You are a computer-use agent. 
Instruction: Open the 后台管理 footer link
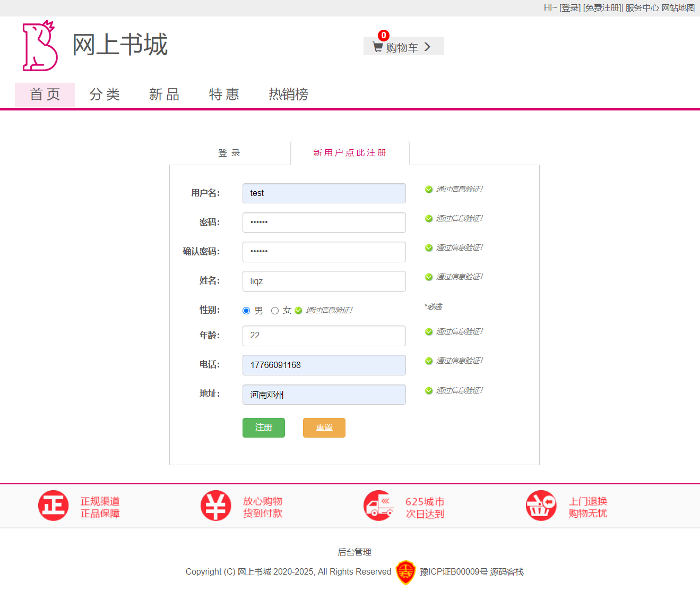[x=355, y=552]
